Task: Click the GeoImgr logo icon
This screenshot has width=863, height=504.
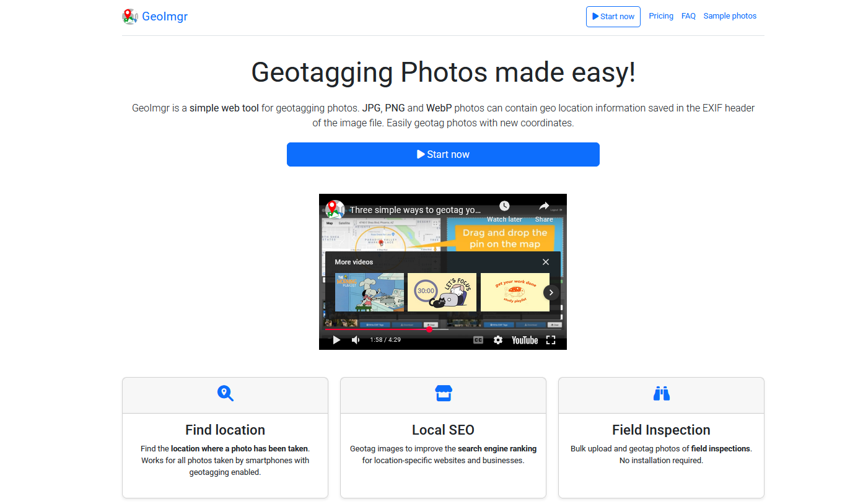Action: point(129,17)
